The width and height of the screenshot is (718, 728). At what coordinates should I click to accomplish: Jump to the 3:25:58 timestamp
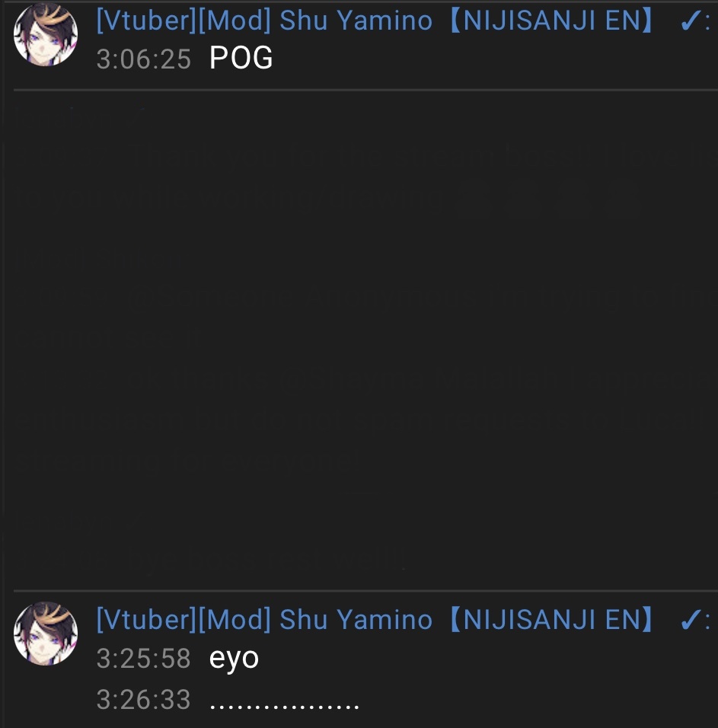(x=143, y=659)
